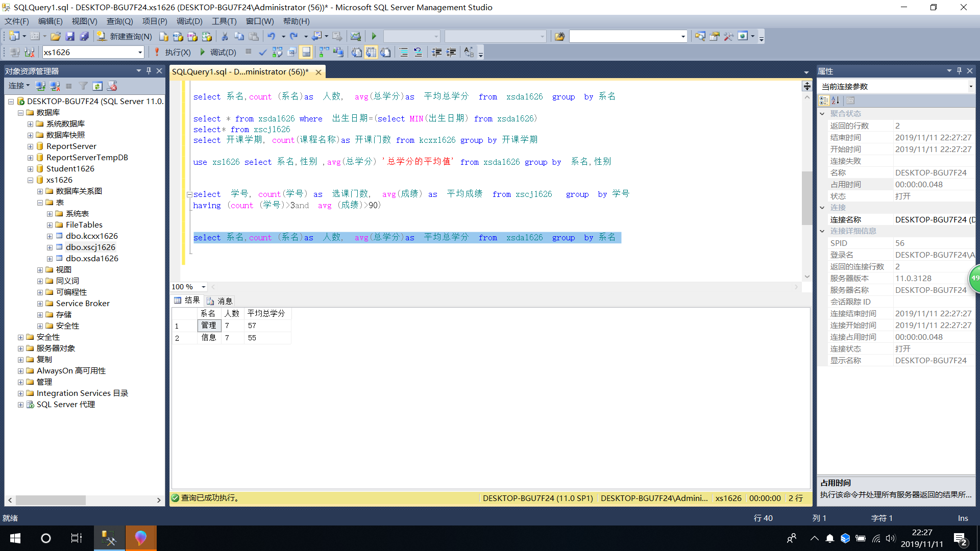Click the Save icon in toolbar
The image size is (980, 551).
(x=70, y=36)
